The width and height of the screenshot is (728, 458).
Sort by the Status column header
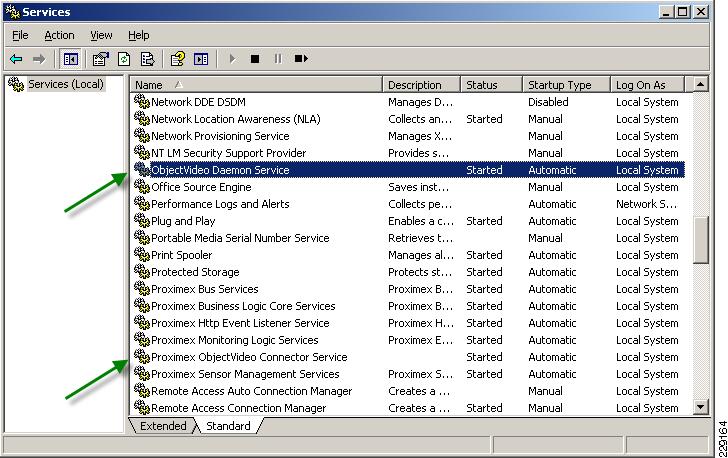[492, 85]
